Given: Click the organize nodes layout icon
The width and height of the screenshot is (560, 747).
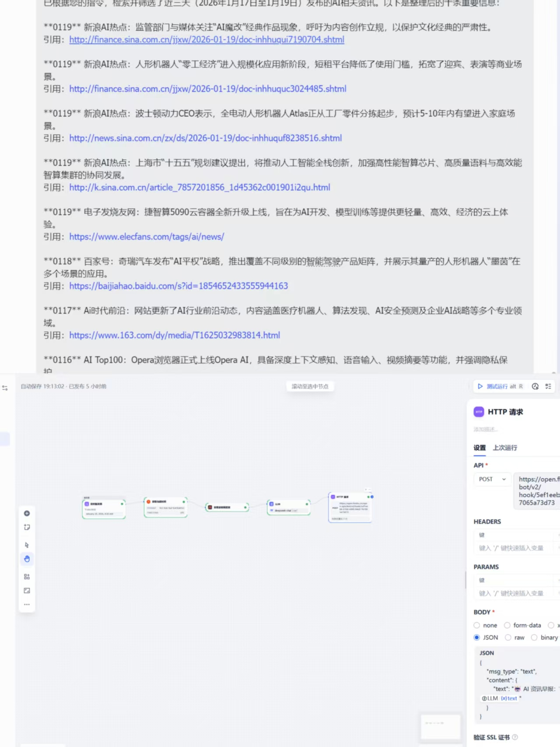Looking at the screenshot, I should [27, 577].
